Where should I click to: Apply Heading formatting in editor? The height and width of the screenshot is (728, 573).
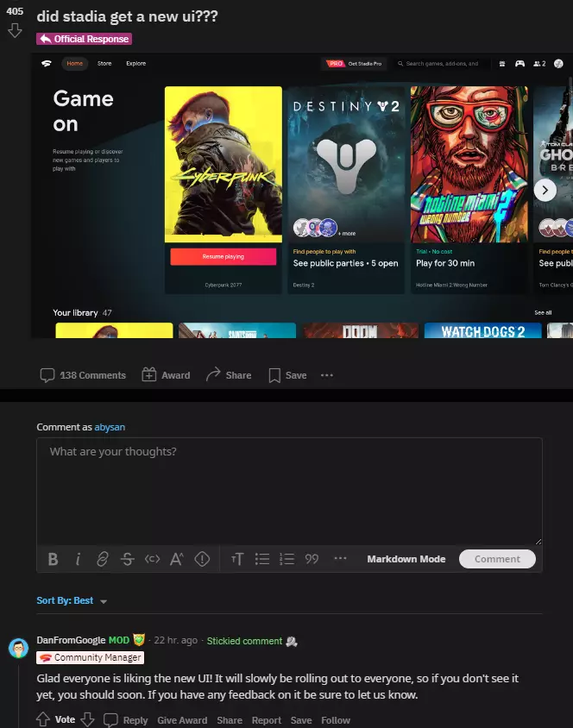coord(237,559)
